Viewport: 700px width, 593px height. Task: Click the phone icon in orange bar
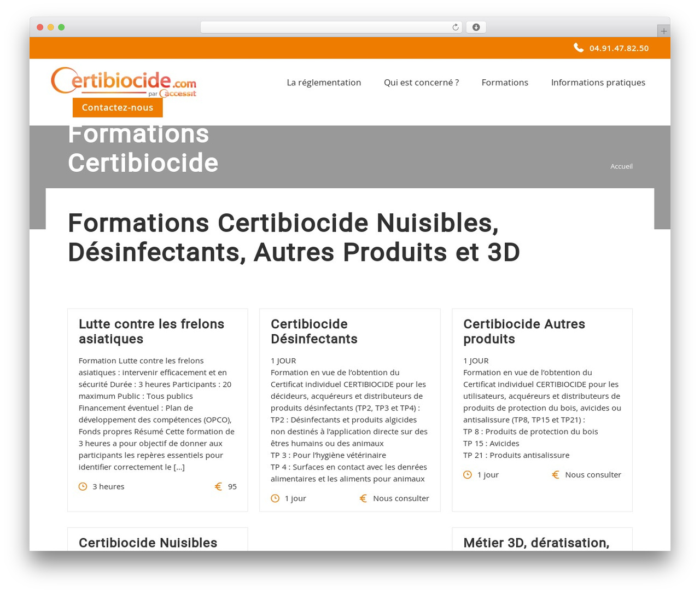(x=579, y=48)
